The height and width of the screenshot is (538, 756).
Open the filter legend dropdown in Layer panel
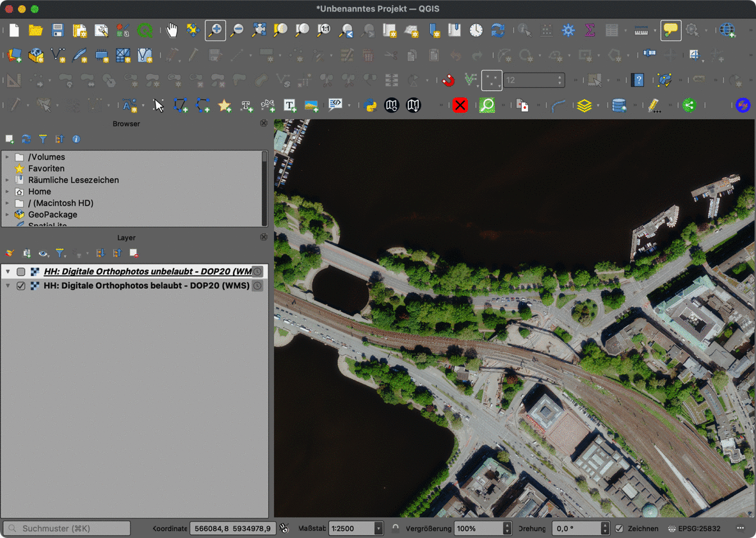pyautogui.click(x=61, y=254)
